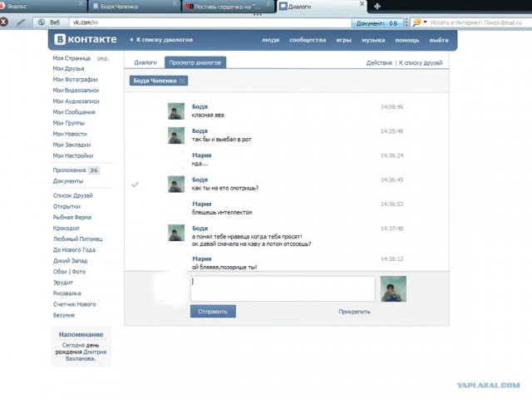Open Открытки app
The image size is (532, 399).
(66, 206)
